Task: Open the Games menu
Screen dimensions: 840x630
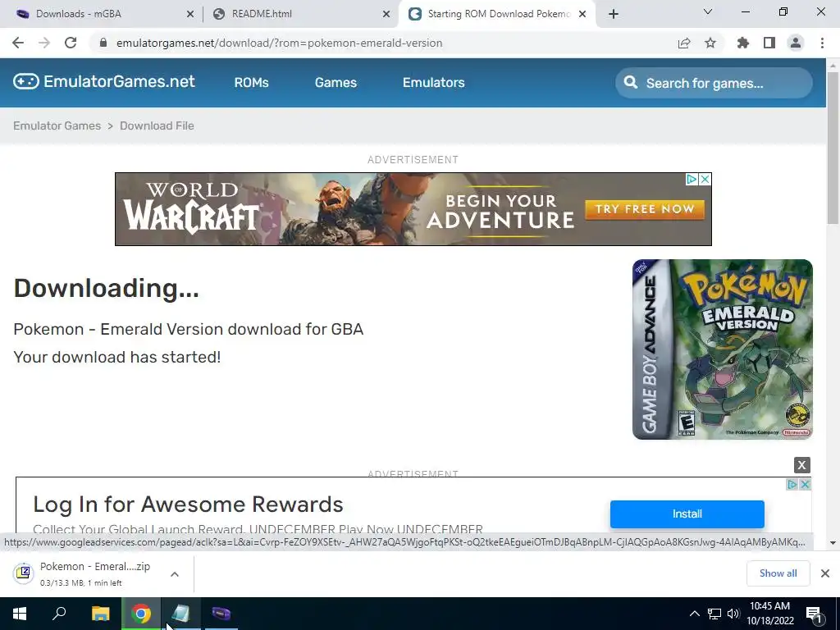Action: [336, 83]
